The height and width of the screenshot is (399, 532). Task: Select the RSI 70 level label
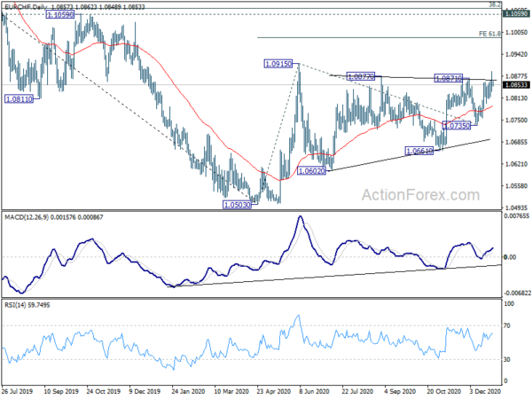[507, 325]
